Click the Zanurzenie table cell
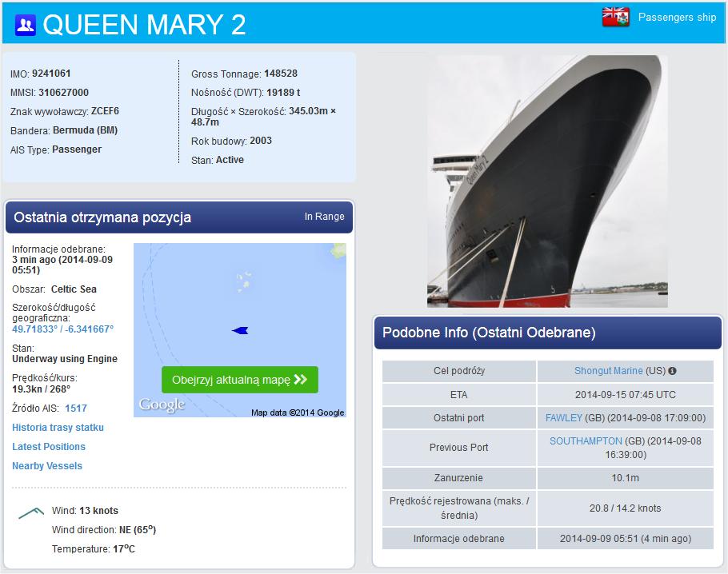728x574 pixels. pyautogui.click(x=459, y=478)
